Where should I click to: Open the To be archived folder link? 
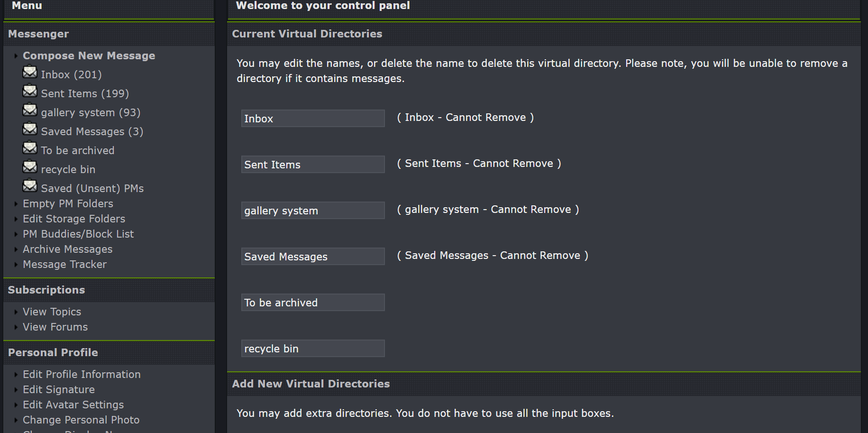(78, 150)
